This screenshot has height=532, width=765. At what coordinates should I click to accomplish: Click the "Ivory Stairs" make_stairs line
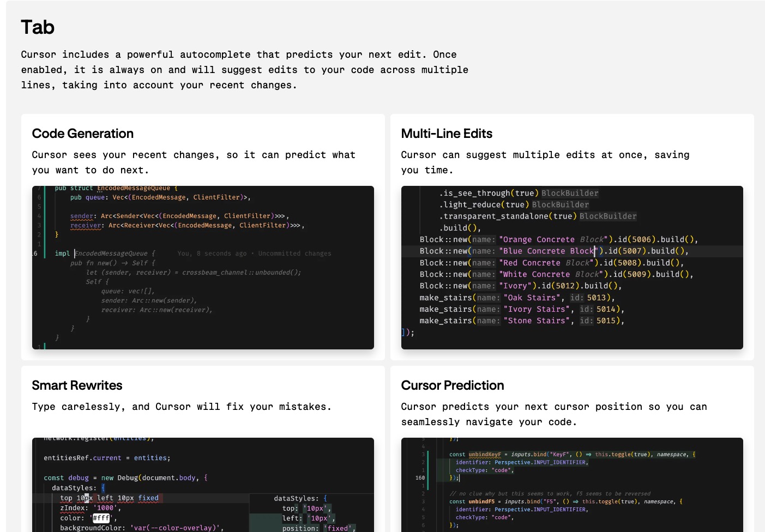pyautogui.click(x=521, y=309)
